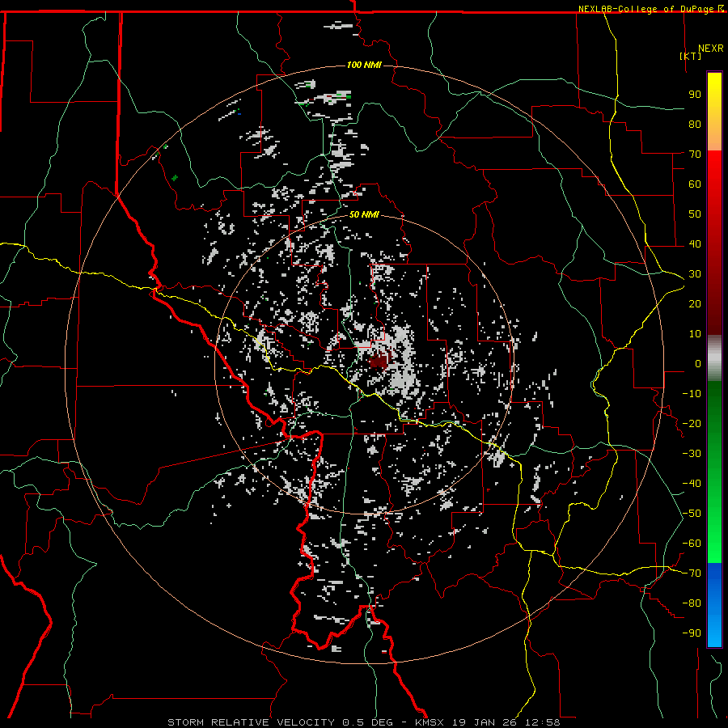Click the 0 value on the velocity scale
Viewport: 728px width, 728px height.
click(698, 364)
